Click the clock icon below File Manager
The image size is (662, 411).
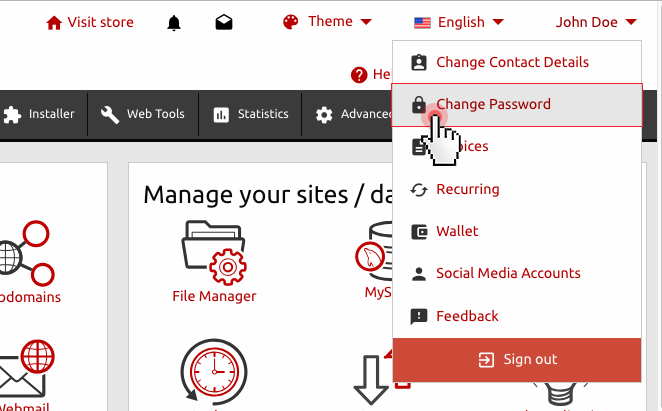[x=214, y=373]
